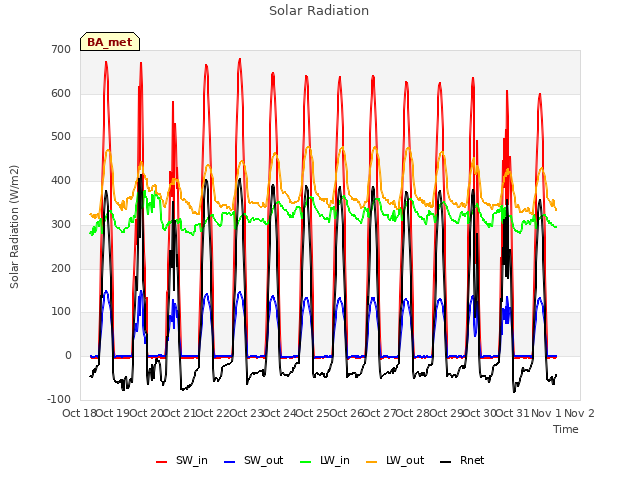Click the Nov 2 x-axis tick label
The height and width of the screenshot is (480, 640).
click(x=579, y=413)
